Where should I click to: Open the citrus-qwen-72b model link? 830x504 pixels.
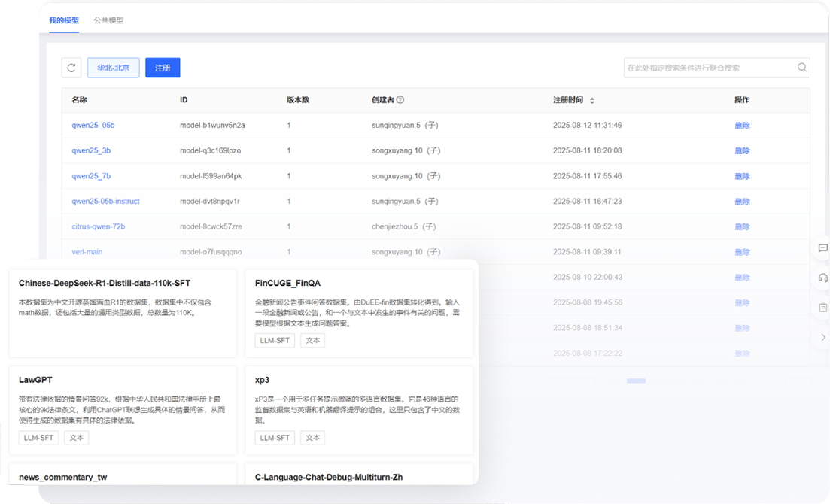pyautogui.click(x=99, y=226)
